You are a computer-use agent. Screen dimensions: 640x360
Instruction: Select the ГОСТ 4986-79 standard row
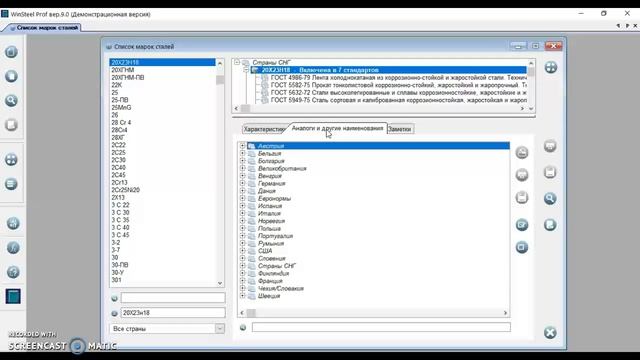click(x=398, y=78)
